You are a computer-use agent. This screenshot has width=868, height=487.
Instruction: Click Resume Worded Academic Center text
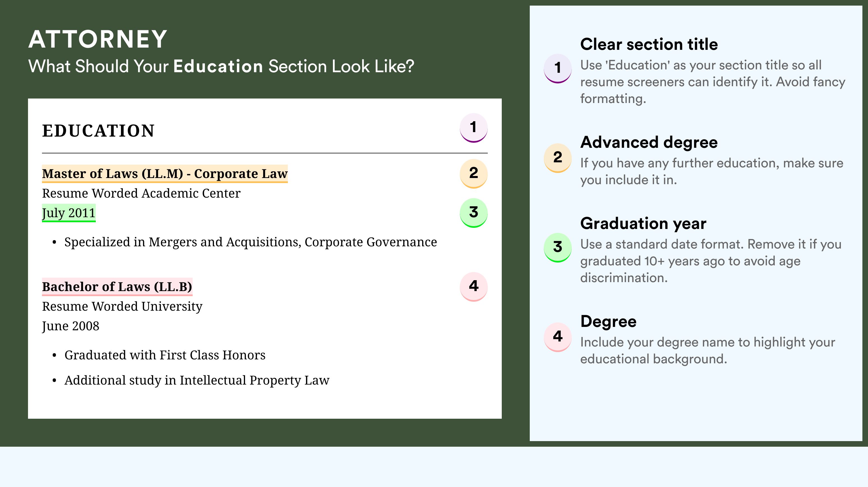point(141,193)
